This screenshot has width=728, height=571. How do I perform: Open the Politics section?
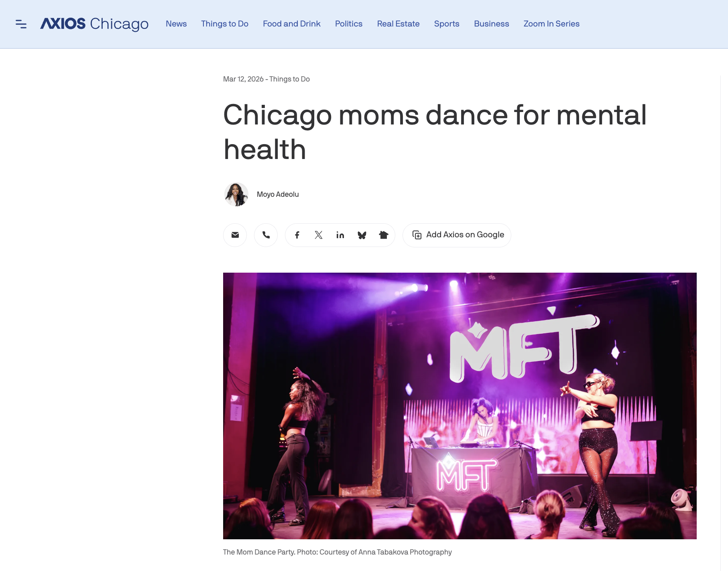(348, 24)
